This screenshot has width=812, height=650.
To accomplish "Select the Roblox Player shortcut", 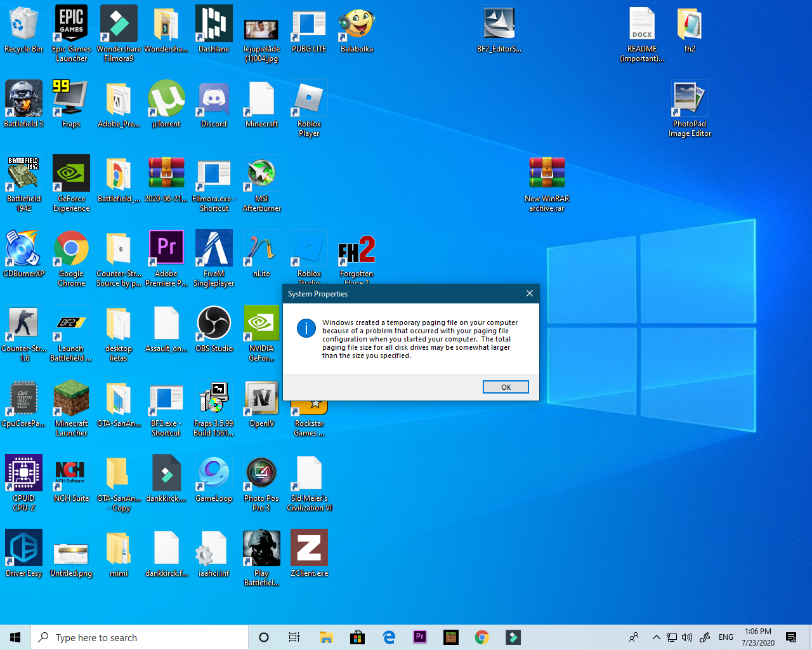I will click(x=309, y=109).
